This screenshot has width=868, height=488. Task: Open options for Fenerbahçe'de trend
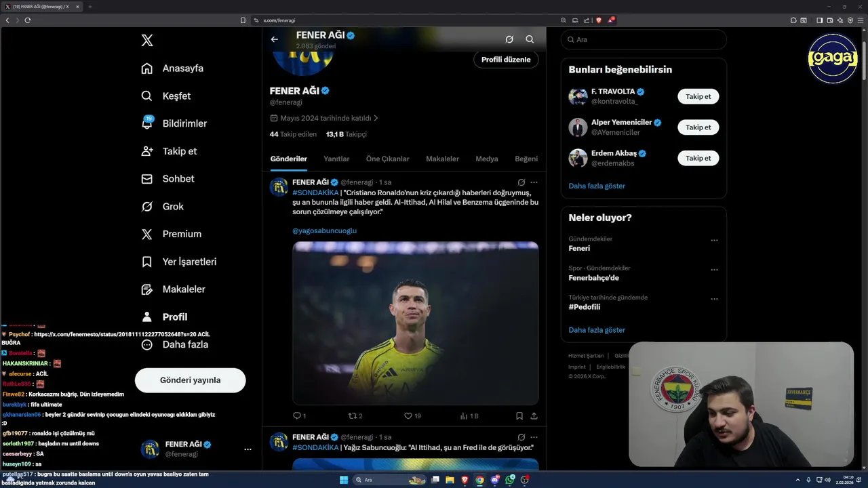[x=714, y=270]
